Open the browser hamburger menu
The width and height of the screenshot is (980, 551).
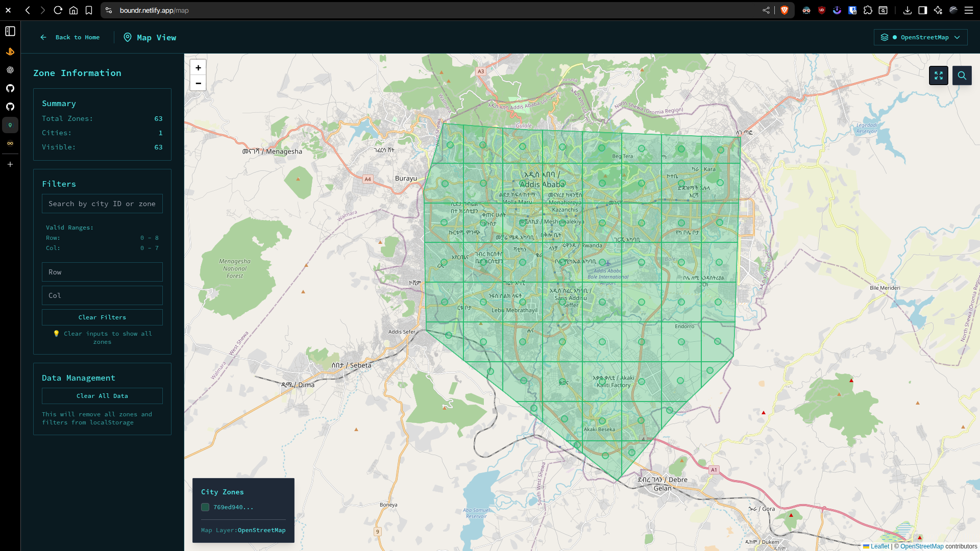click(x=968, y=10)
